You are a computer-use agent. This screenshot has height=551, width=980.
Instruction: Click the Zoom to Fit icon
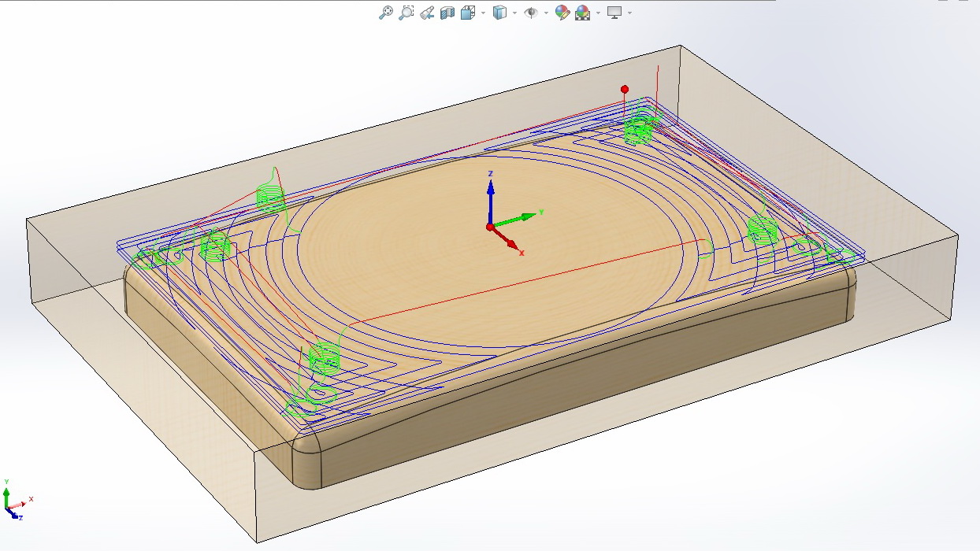pyautogui.click(x=385, y=13)
